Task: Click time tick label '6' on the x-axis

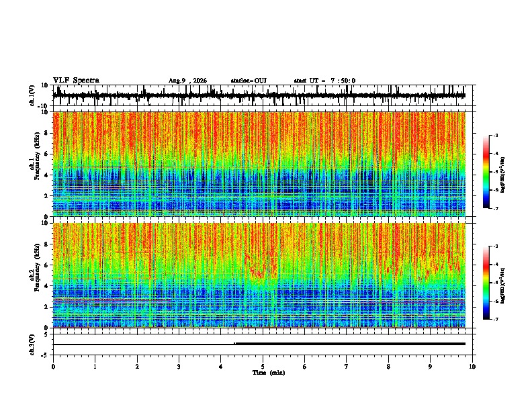Action: [305, 367]
